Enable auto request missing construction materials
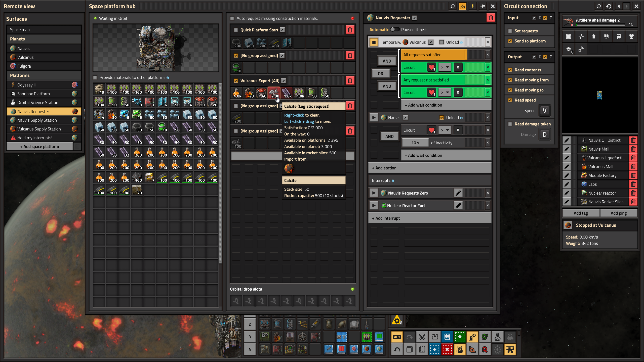 coord(232,18)
